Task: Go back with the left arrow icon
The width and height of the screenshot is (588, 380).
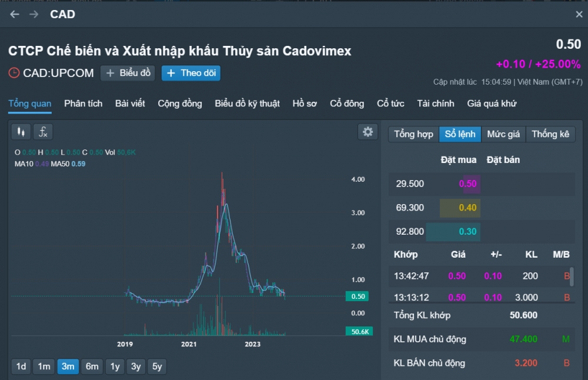Action: click(x=15, y=14)
